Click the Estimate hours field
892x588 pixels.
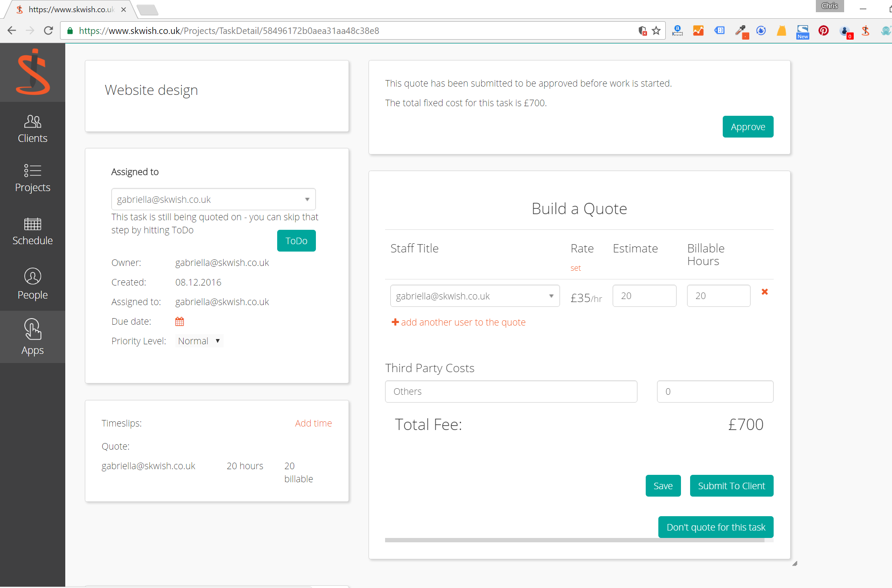coord(644,296)
